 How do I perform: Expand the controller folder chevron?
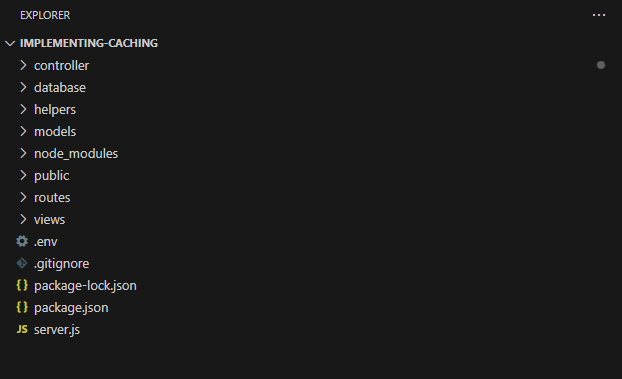tap(23, 65)
